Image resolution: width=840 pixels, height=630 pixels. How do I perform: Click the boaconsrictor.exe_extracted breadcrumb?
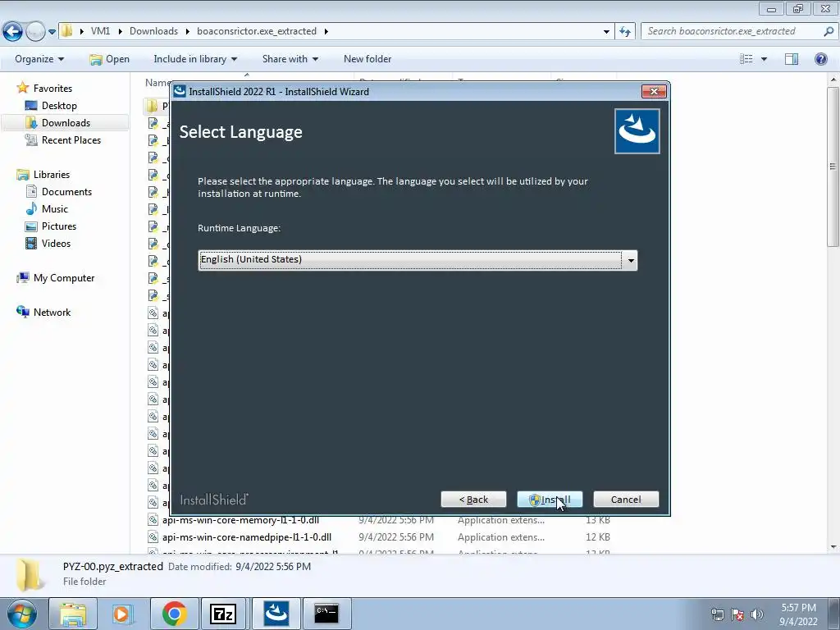tap(257, 31)
